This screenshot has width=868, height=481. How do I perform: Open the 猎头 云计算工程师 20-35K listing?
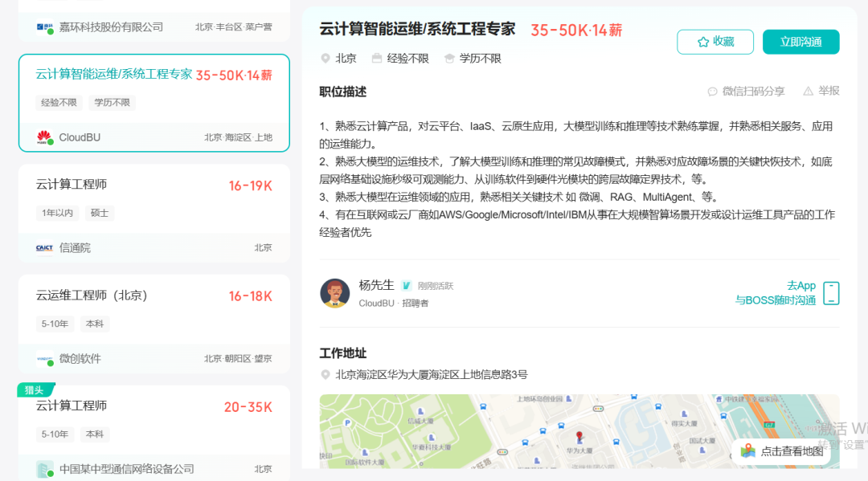click(154, 407)
